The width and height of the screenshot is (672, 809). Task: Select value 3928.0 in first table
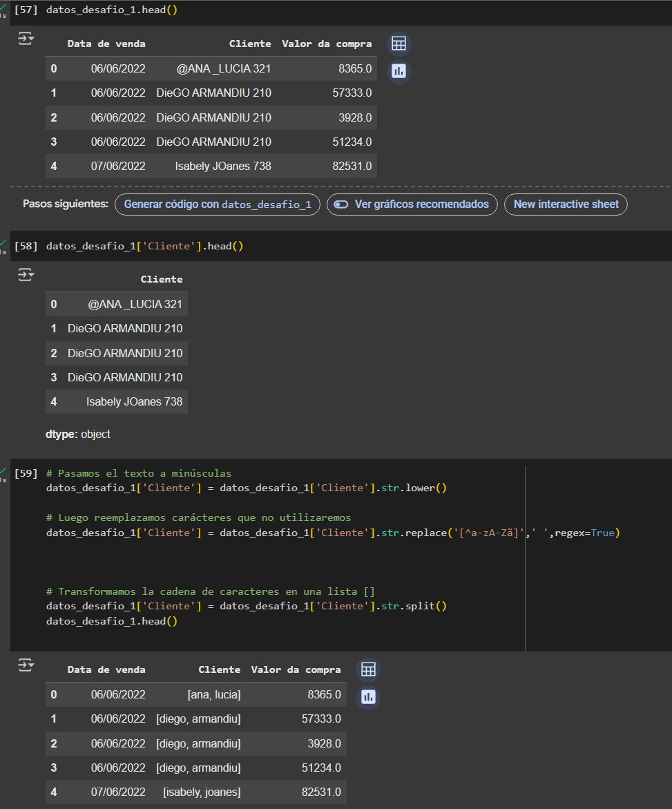point(355,117)
